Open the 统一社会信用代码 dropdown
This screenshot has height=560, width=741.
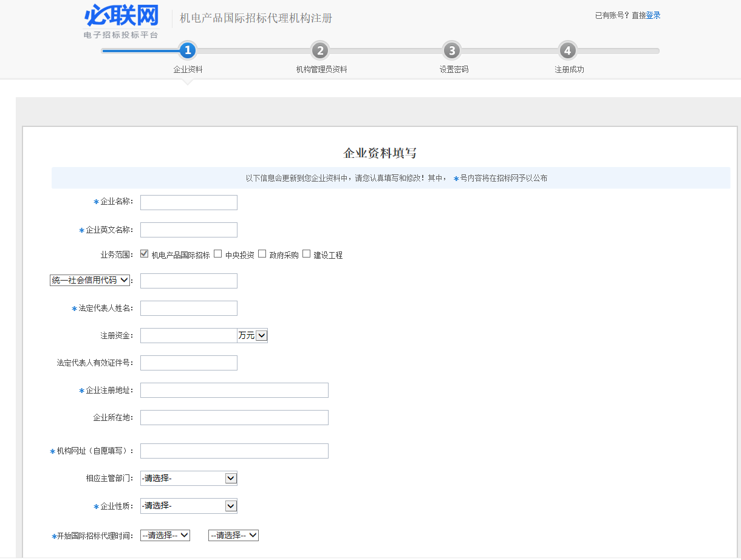coord(90,280)
